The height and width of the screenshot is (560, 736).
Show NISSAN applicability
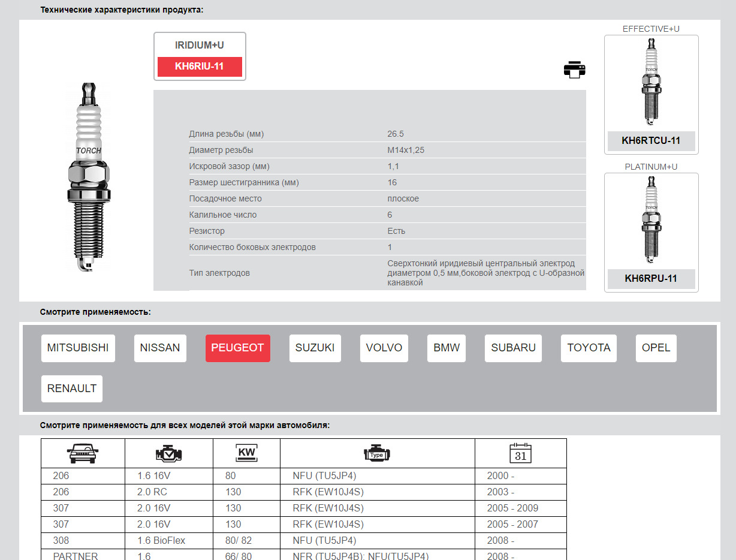click(160, 348)
